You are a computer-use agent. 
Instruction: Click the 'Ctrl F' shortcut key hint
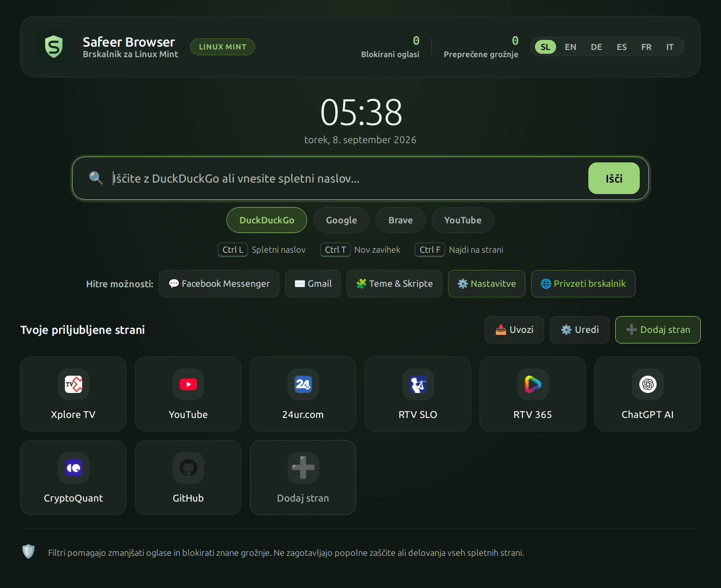(430, 250)
